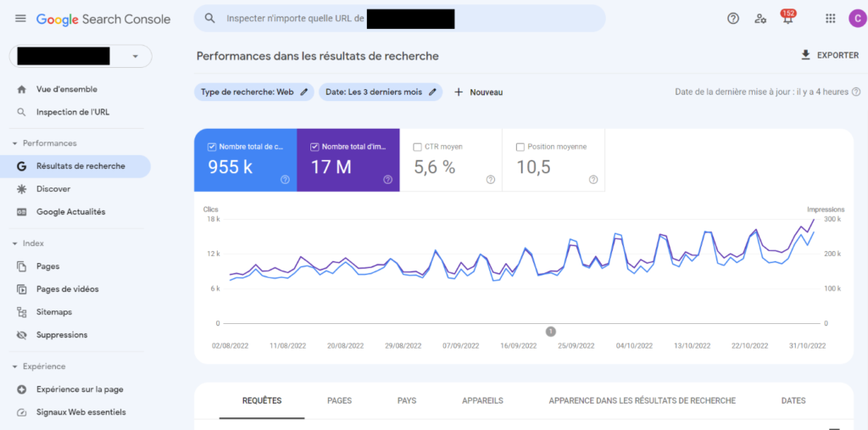Screen dimensions: 868x430
Task: Collapse the Performances sidebar section
Action: (15, 143)
